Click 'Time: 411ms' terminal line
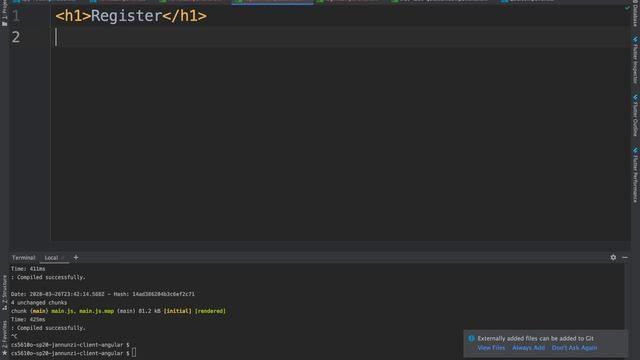The width and height of the screenshot is (640, 360). 28,269
